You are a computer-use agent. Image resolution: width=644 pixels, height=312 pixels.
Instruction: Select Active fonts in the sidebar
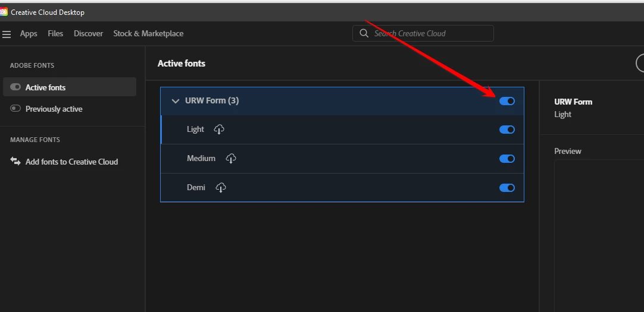(x=70, y=87)
